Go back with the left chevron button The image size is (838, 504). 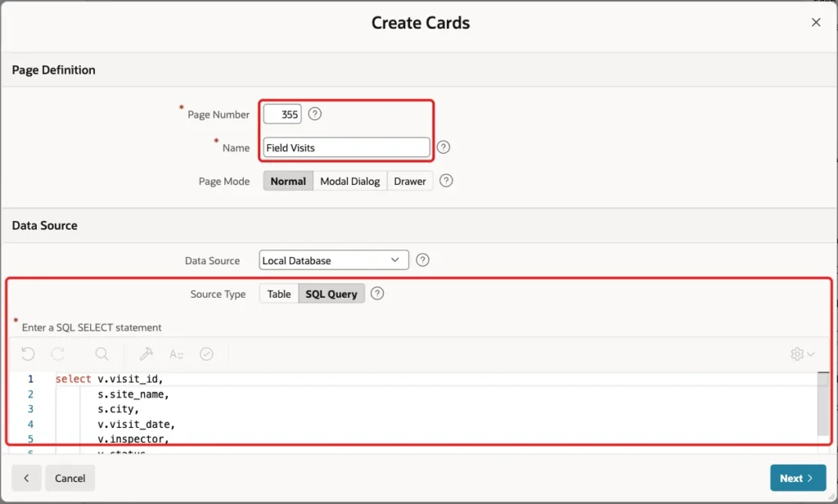(x=26, y=479)
